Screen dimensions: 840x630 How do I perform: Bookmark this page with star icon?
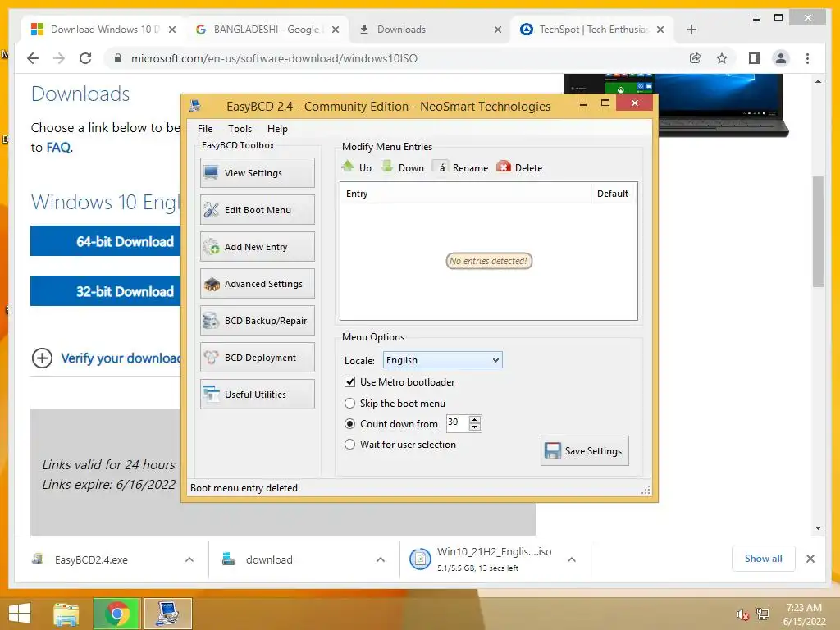tap(722, 58)
